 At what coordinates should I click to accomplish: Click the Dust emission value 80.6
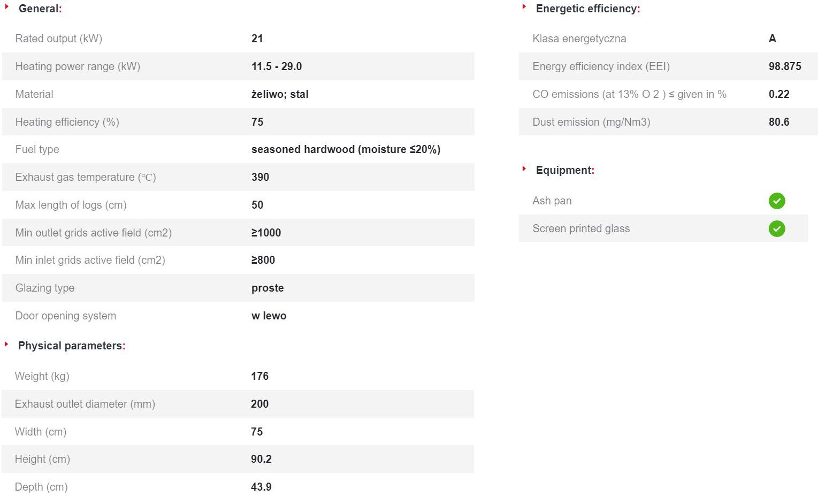(779, 123)
